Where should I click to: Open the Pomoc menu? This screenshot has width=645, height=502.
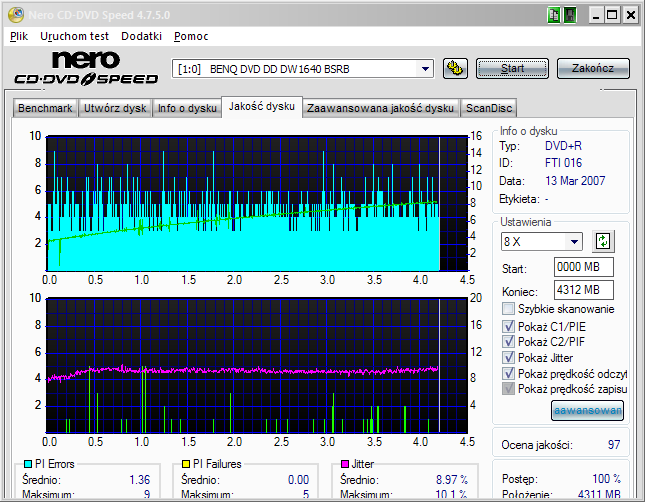click(191, 36)
